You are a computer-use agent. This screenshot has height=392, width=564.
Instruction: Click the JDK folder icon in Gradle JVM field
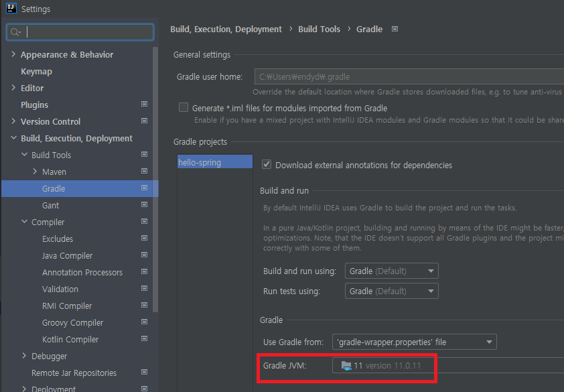346,366
